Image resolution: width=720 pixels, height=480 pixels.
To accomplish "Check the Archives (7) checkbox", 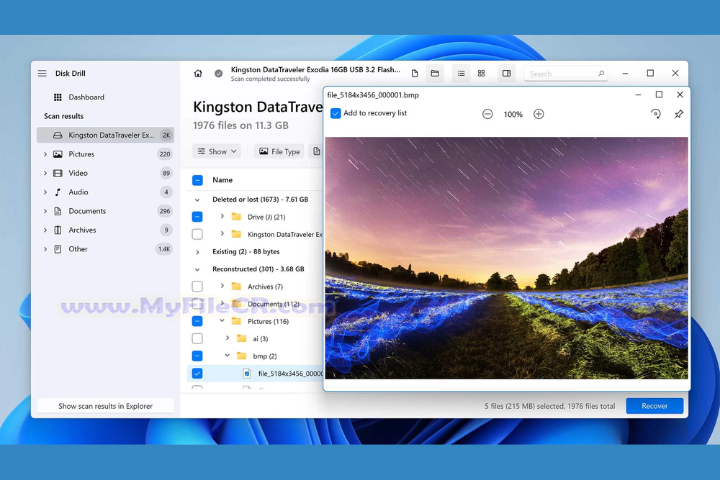I will 197,287.
